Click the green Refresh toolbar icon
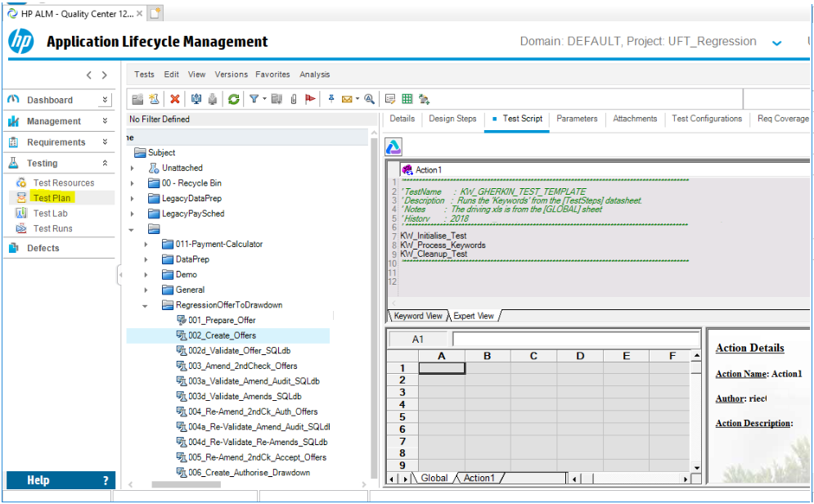Image resolution: width=814 pixels, height=504 pixels. (234, 99)
